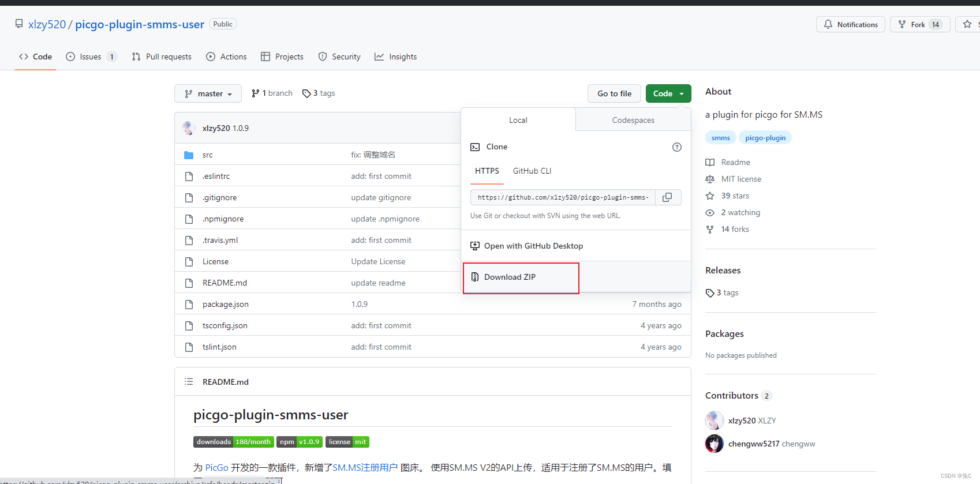Open commit message 'Update License'

(378, 261)
